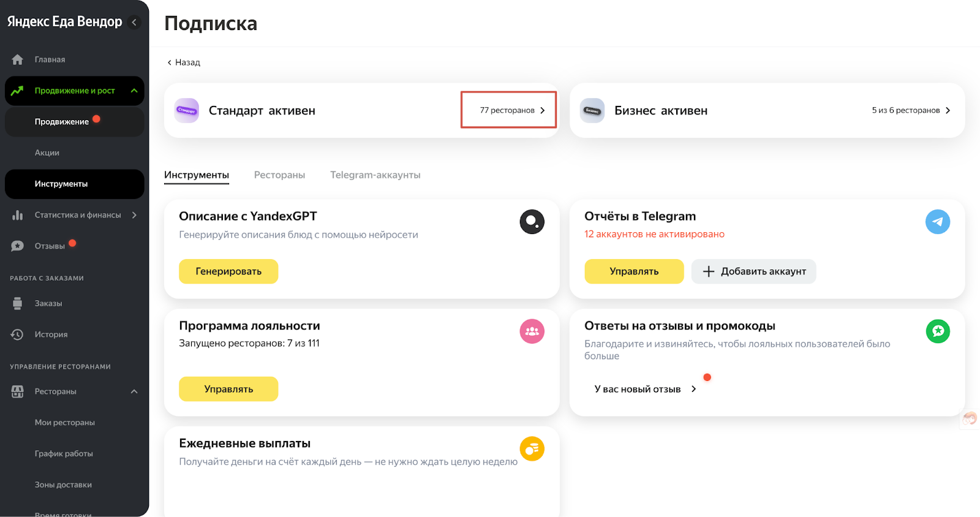Open Главная via the home icon
This screenshot has width=980, height=517.
[x=18, y=59]
